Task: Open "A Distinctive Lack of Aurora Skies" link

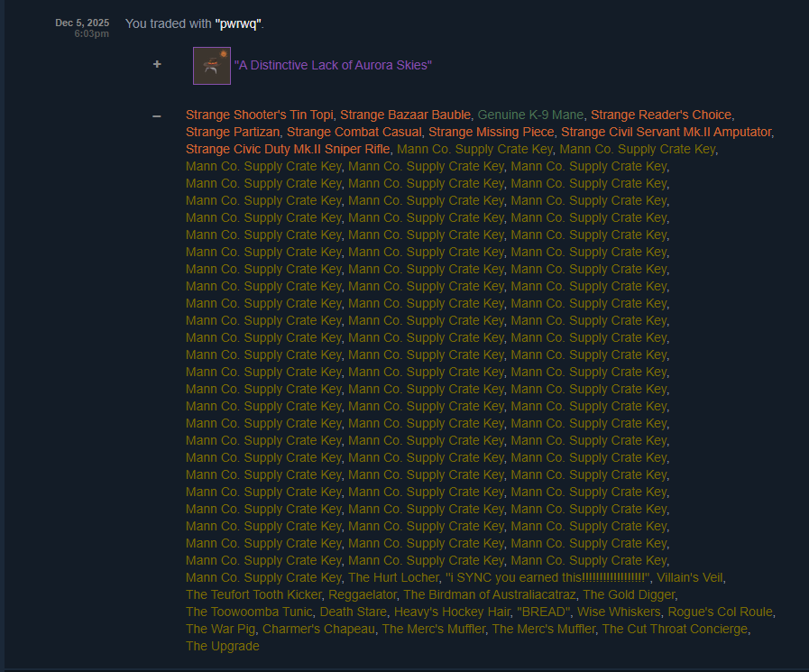Action: (x=333, y=66)
